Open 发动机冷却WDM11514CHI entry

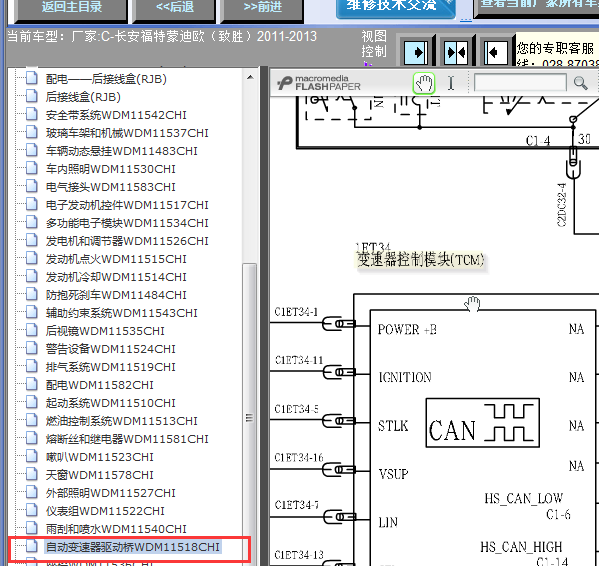click(x=116, y=277)
